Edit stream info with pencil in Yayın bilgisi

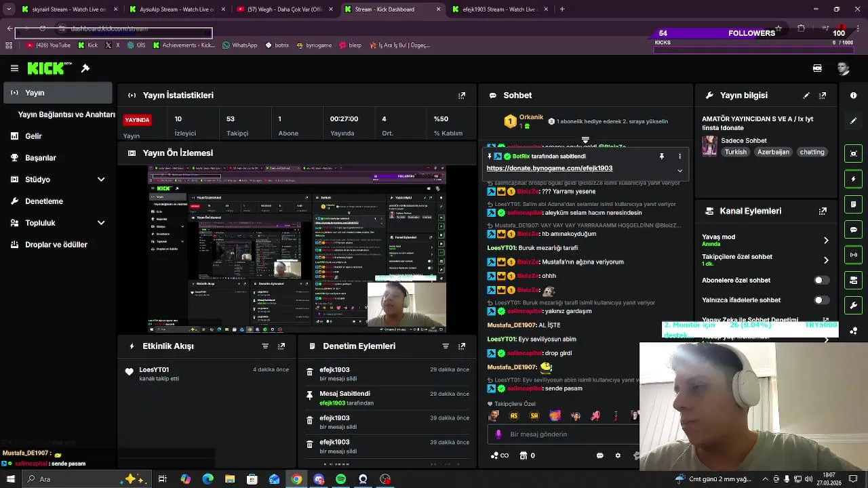pyautogui.click(x=806, y=96)
